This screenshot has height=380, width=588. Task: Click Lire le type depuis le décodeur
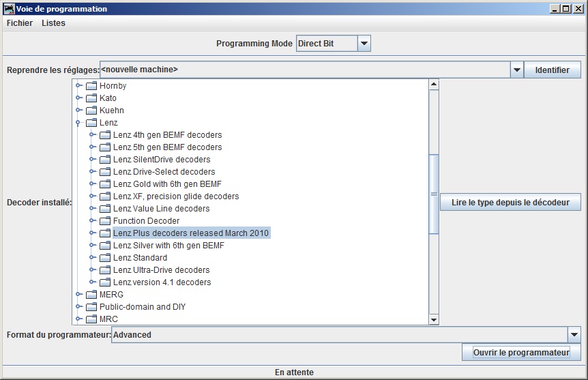(510, 203)
